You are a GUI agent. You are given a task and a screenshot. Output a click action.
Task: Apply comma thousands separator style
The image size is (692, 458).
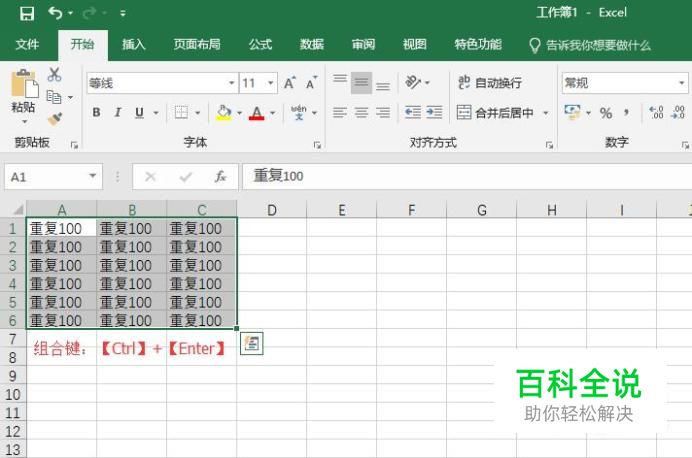point(626,113)
